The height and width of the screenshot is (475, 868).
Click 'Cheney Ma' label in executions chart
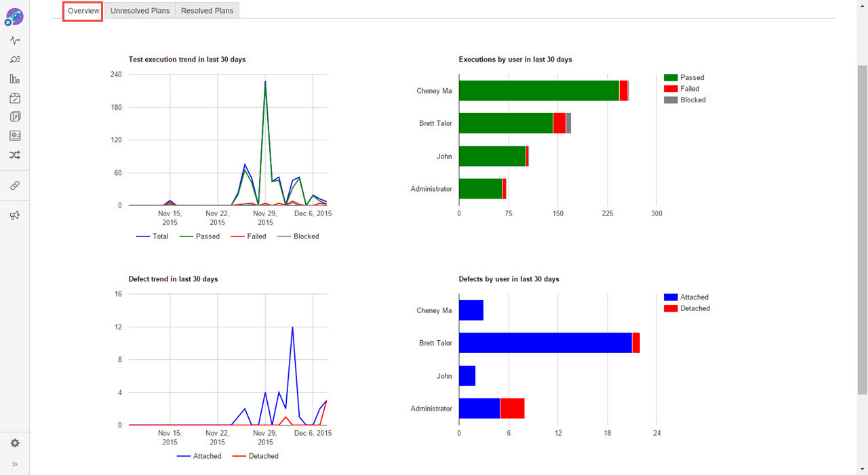[x=434, y=91]
